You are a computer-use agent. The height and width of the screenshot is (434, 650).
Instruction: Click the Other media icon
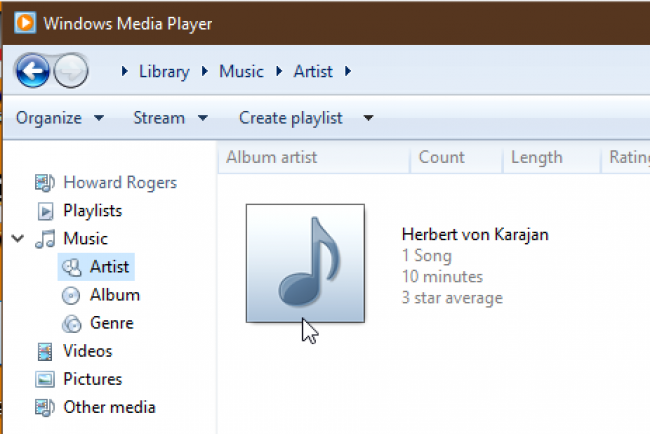point(44,407)
